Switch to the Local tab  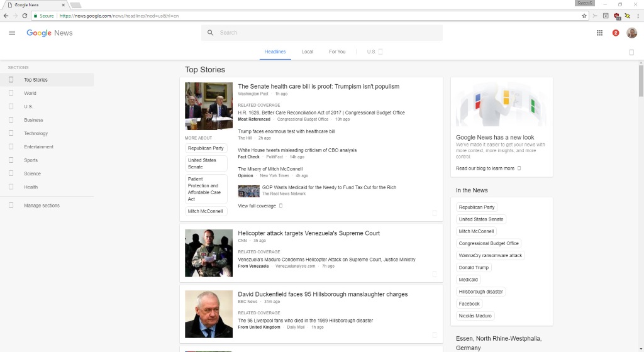click(307, 52)
